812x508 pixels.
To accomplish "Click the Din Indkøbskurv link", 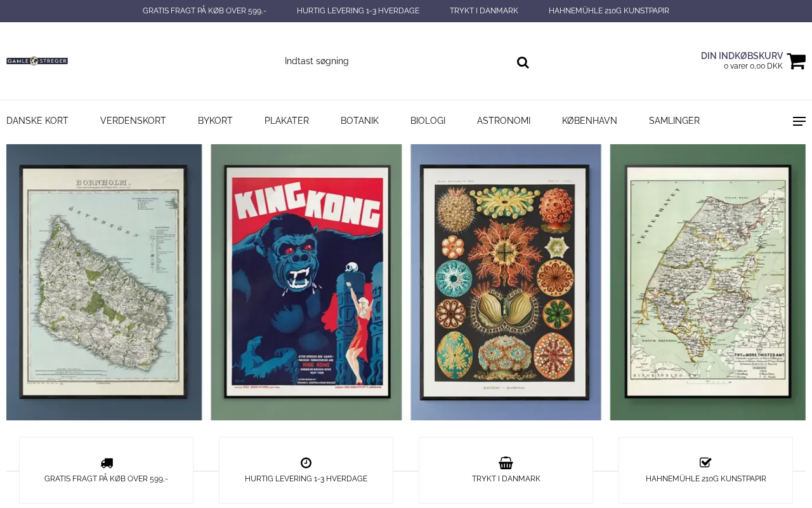I will (742, 56).
